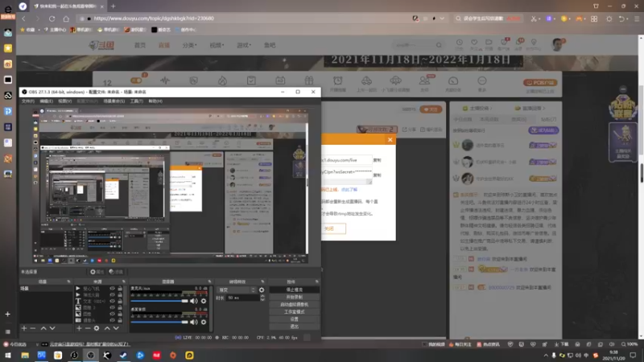Open the OBS 工具(T) menu
Screen dimensions: 644x362
tap(136, 101)
